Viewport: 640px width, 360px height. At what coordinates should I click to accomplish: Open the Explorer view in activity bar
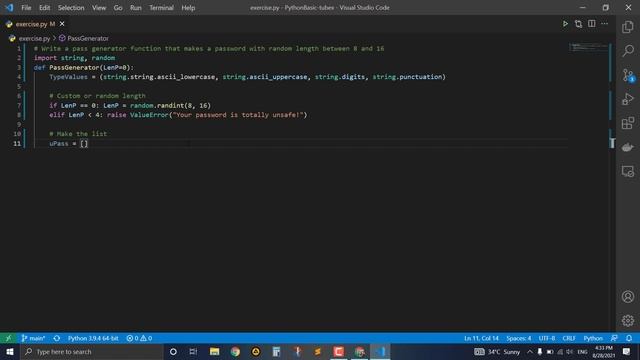(x=628, y=27)
